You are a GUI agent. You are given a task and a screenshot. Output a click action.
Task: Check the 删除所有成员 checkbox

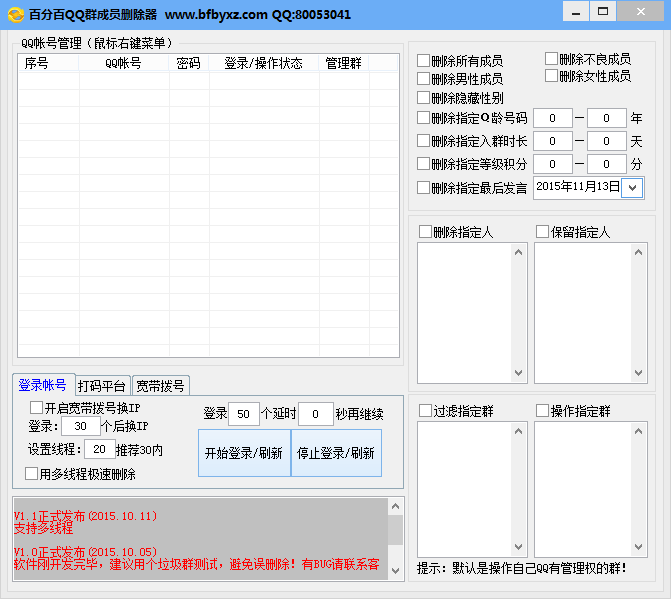pyautogui.click(x=424, y=61)
